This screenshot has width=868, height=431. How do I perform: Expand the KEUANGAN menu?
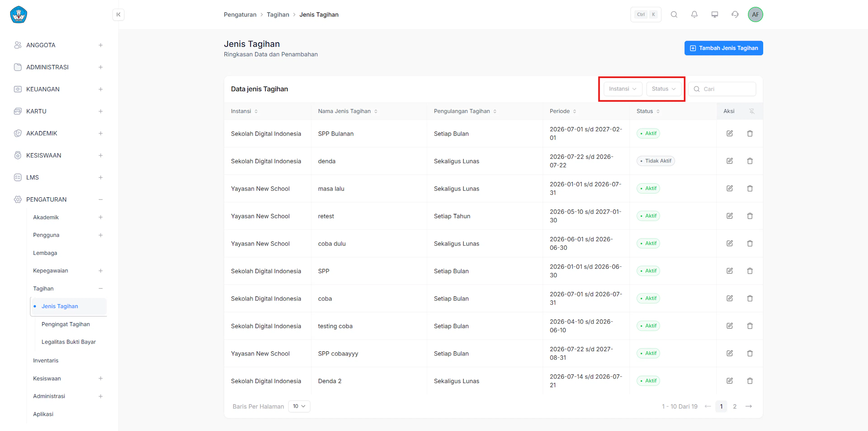click(x=100, y=89)
